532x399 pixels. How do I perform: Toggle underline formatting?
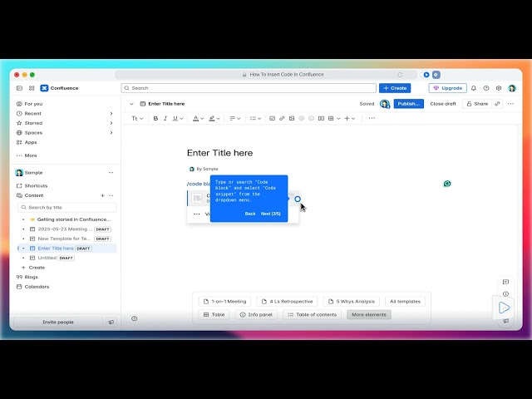point(175,118)
